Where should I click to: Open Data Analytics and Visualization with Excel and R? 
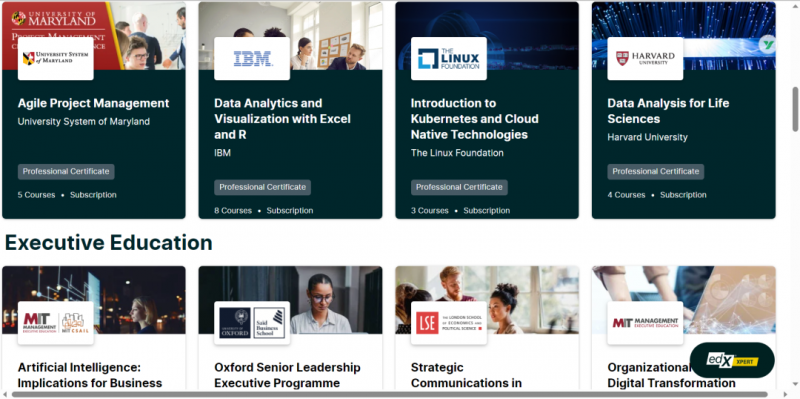pyautogui.click(x=282, y=119)
